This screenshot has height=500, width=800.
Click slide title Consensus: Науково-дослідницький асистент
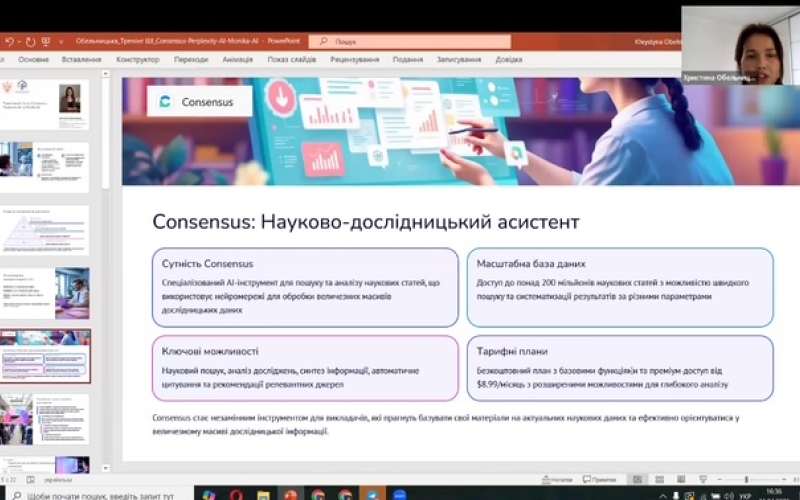pyautogui.click(x=366, y=222)
